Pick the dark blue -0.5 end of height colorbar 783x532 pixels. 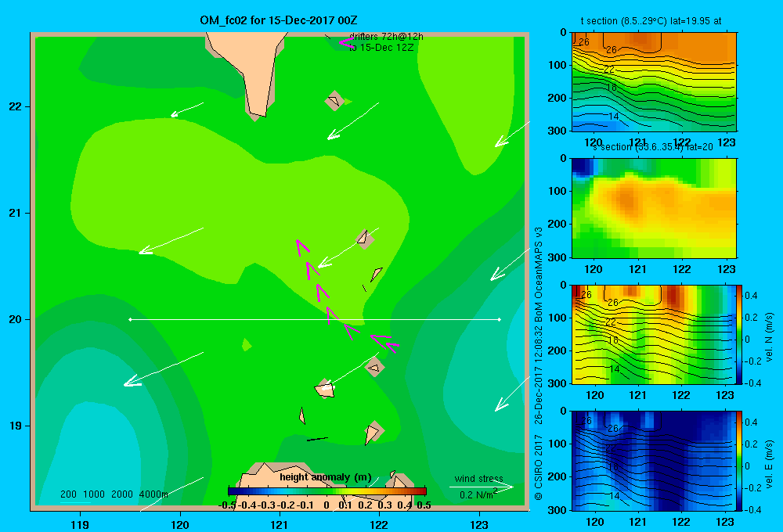(x=231, y=491)
